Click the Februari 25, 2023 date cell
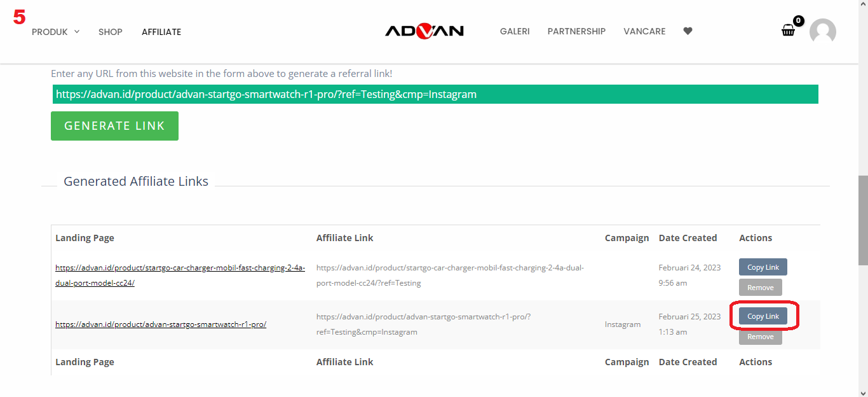 click(689, 324)
